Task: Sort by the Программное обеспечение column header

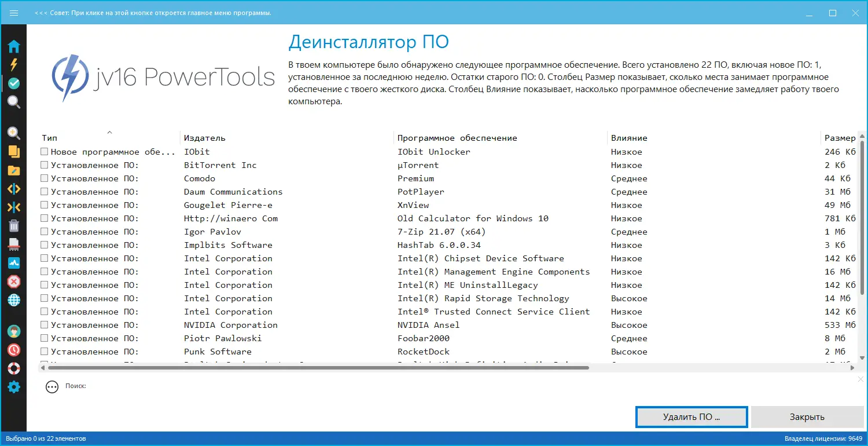Action: [x=501, y=138]
